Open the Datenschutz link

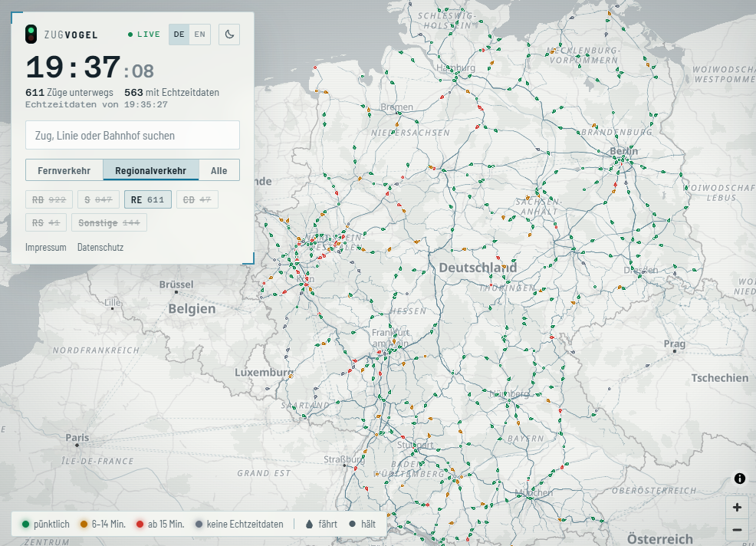(x=100, y=247)
